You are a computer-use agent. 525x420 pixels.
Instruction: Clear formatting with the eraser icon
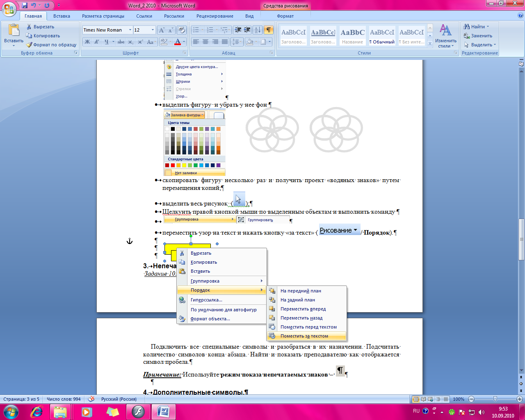tap(182, 30)
